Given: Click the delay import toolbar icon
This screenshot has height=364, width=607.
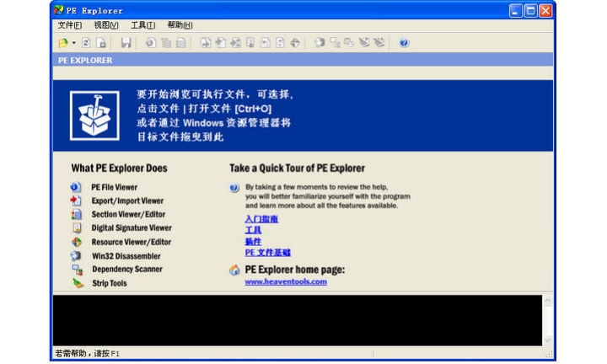Looking at the screenshot, I should (x=236, y=42).
